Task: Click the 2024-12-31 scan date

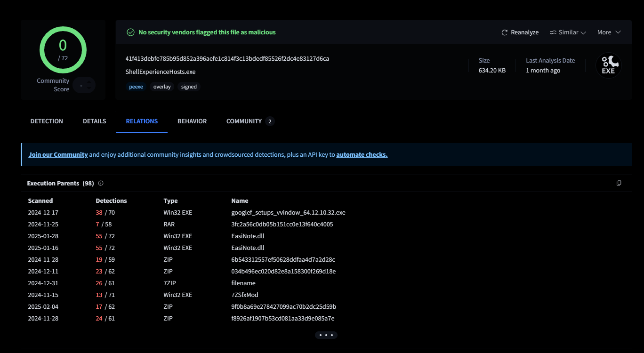Action: tap(43, 283)
